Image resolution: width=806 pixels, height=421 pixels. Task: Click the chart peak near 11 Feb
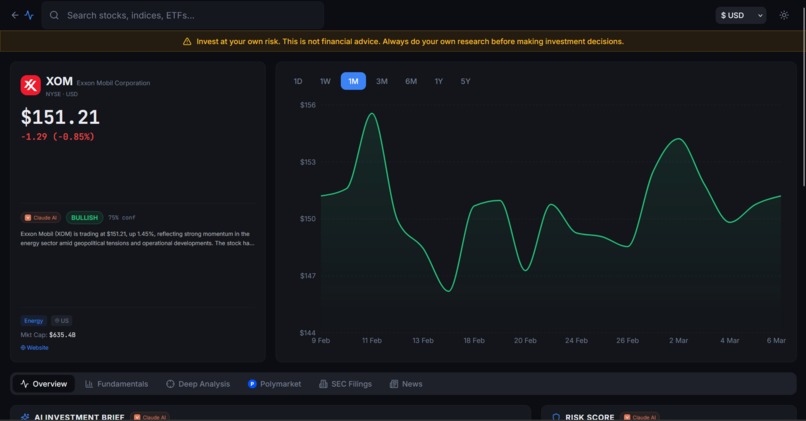[x=372, y=114]
